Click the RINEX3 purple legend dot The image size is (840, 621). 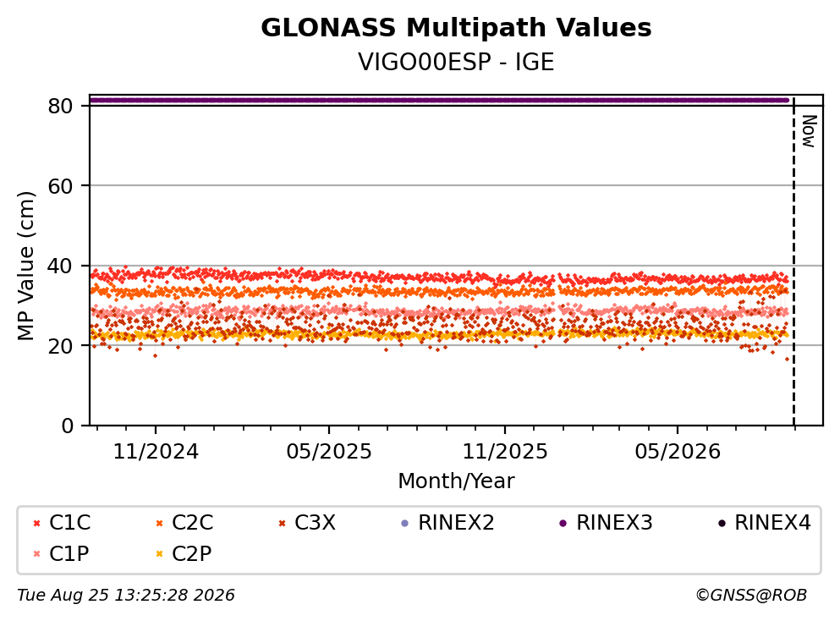pos(563,523)
